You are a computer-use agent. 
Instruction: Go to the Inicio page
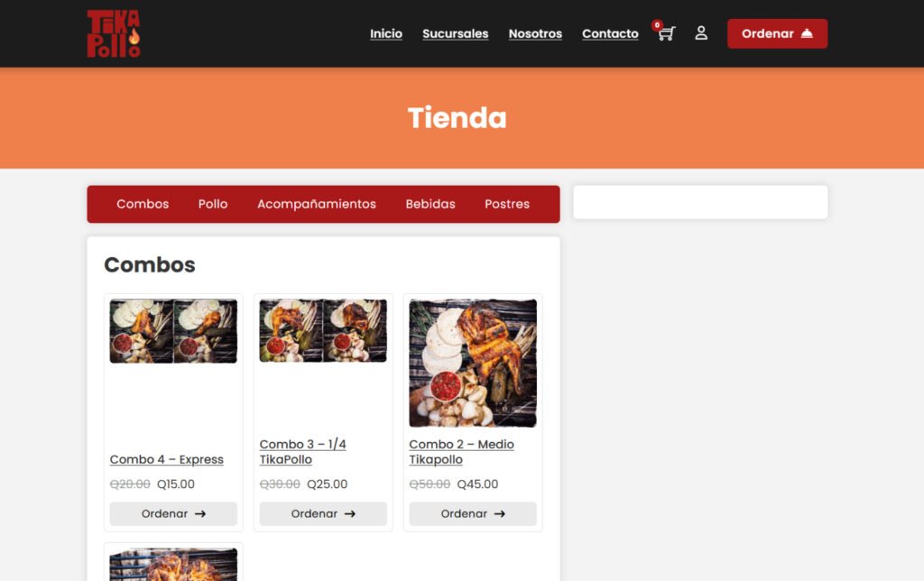click(x=386, y=33)
